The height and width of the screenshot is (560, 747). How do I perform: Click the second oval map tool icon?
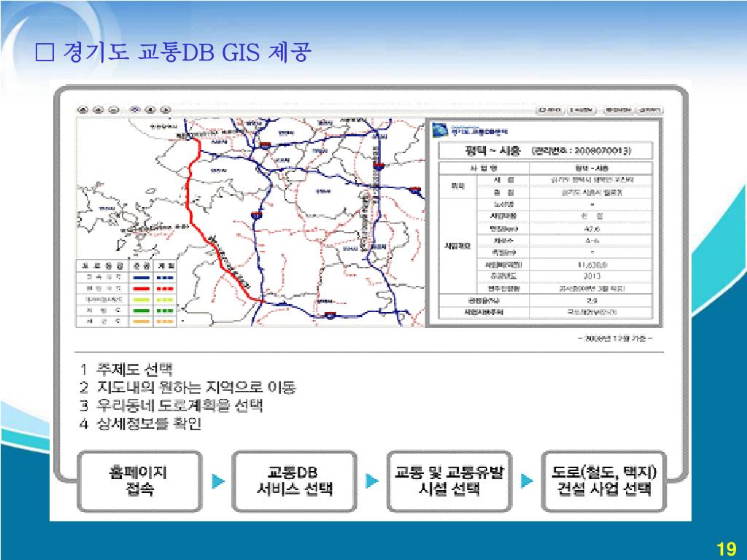pos(98,110)
